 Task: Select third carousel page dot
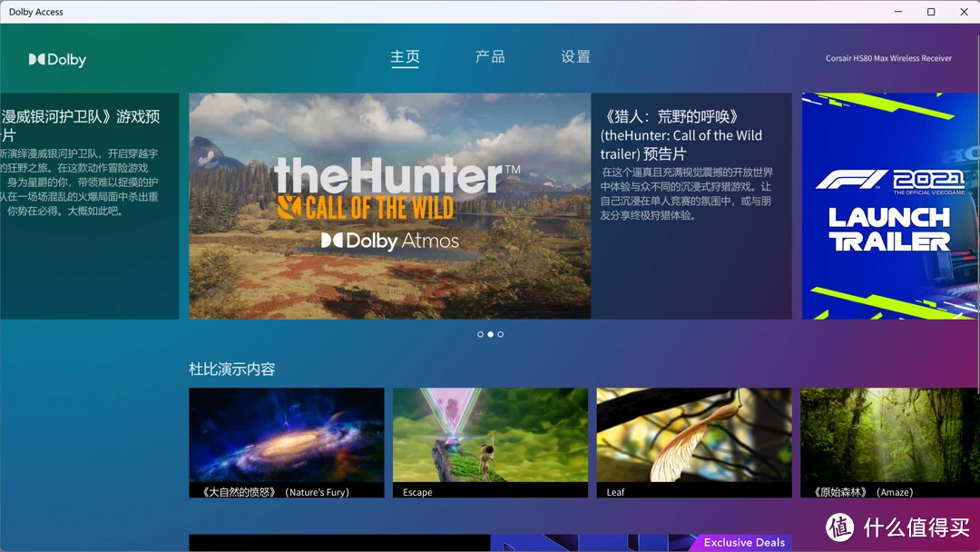(500, 334)
